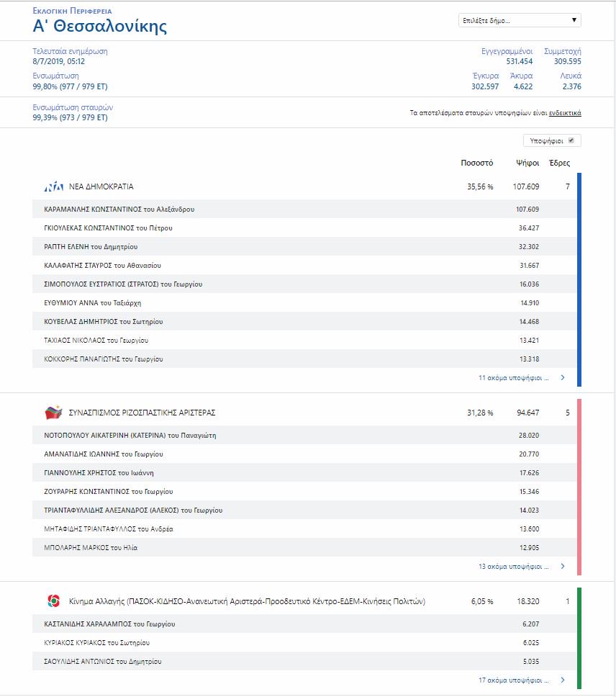616x697 pixels.
Task: Click the party total votes 94.647
Action: coord(528,413)
